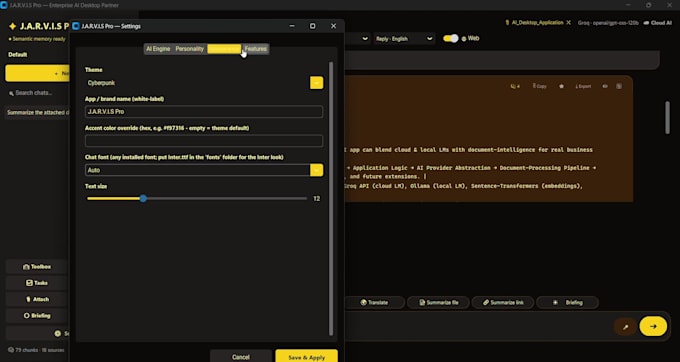The width and height of the screenshot is (680, 362).
Task: Click the Summarize file quick action
Action: (x=438, y=303)
